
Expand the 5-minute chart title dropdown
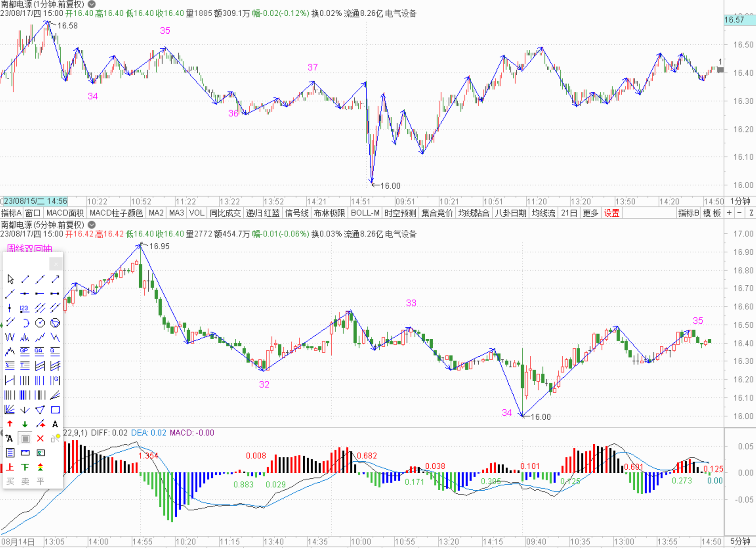pos(92,225)
